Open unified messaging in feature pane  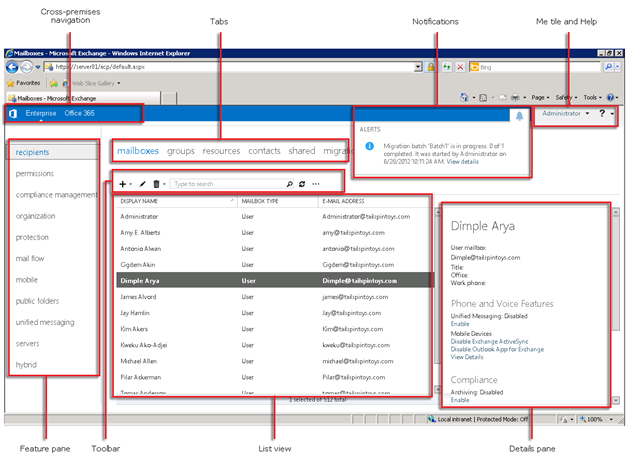point(45,322)
